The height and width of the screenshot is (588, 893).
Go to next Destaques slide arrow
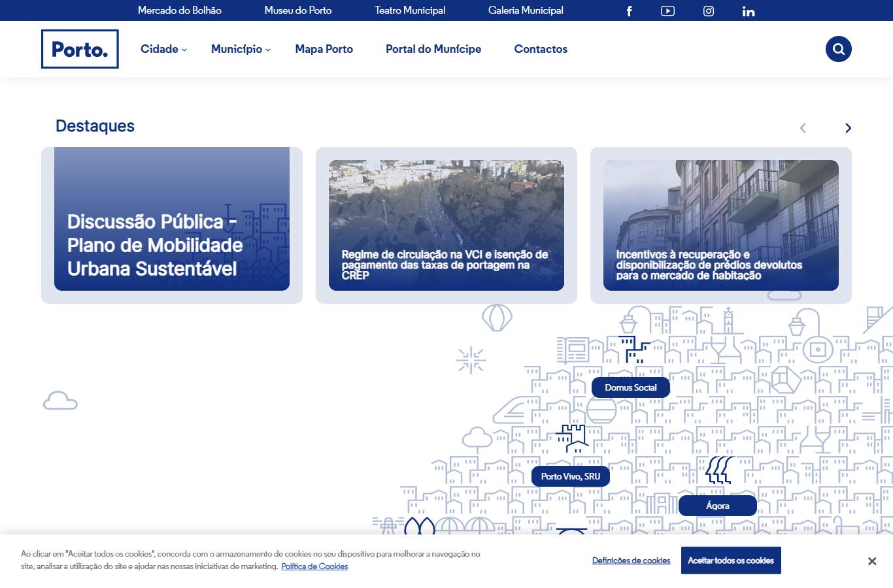(x=848, y=128)
